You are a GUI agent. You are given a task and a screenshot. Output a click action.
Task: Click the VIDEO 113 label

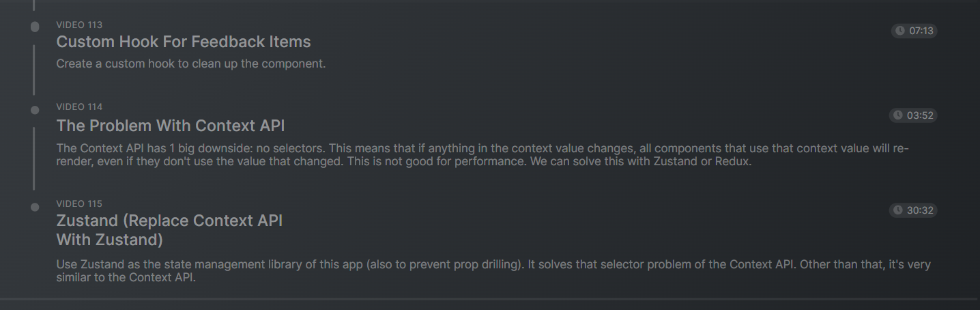[x=79, y=25]
